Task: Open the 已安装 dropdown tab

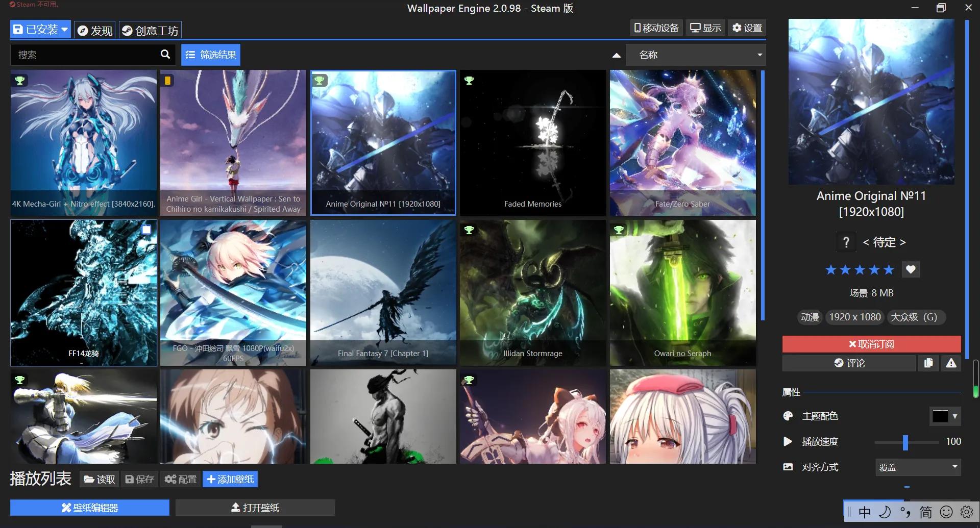Action: click(40, 30)
